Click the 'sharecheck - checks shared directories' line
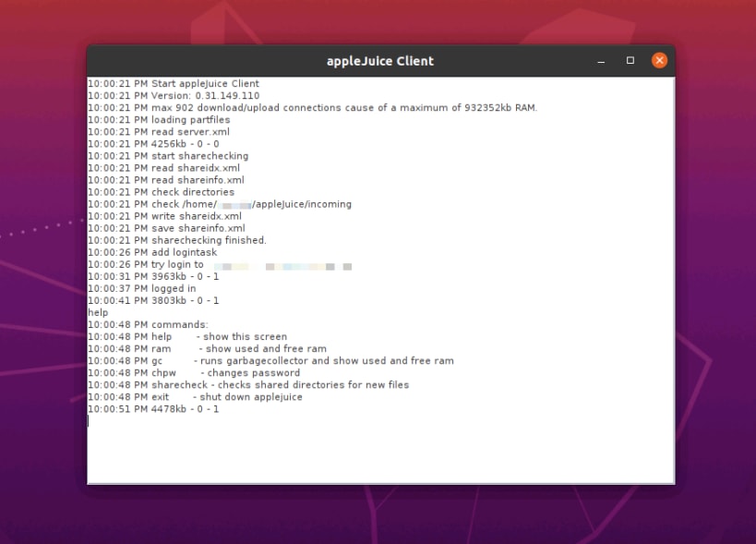 (248, 385)
